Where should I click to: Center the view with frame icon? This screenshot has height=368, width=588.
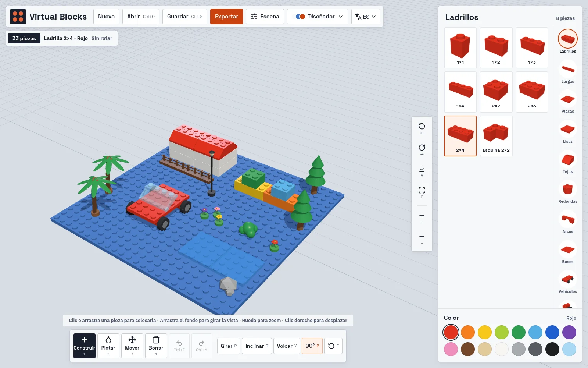422,192
